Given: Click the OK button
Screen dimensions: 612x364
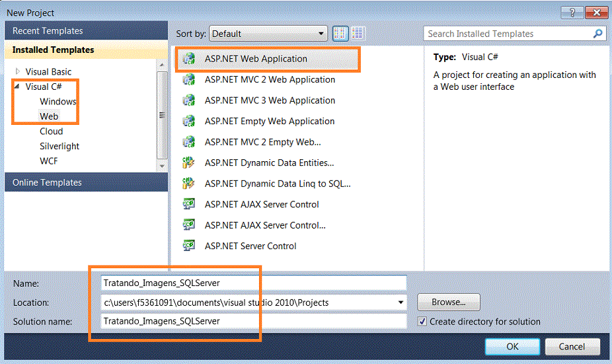Looking at the screenshot, I should point(512,346).
